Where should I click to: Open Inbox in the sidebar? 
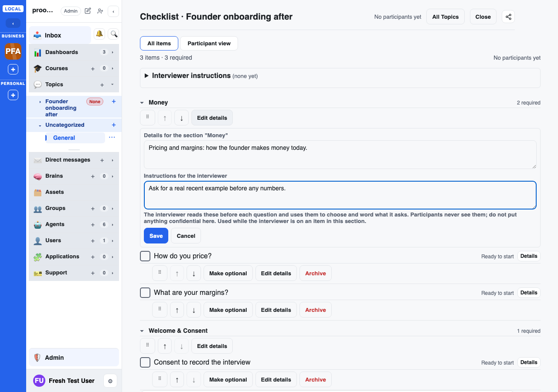[x=60, y=35]
